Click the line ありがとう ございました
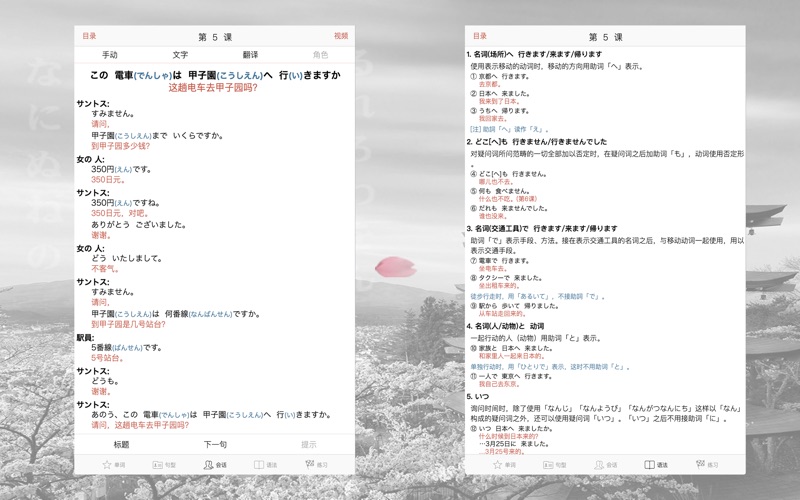This screenshot has height=500, width=800. point(139,224)
